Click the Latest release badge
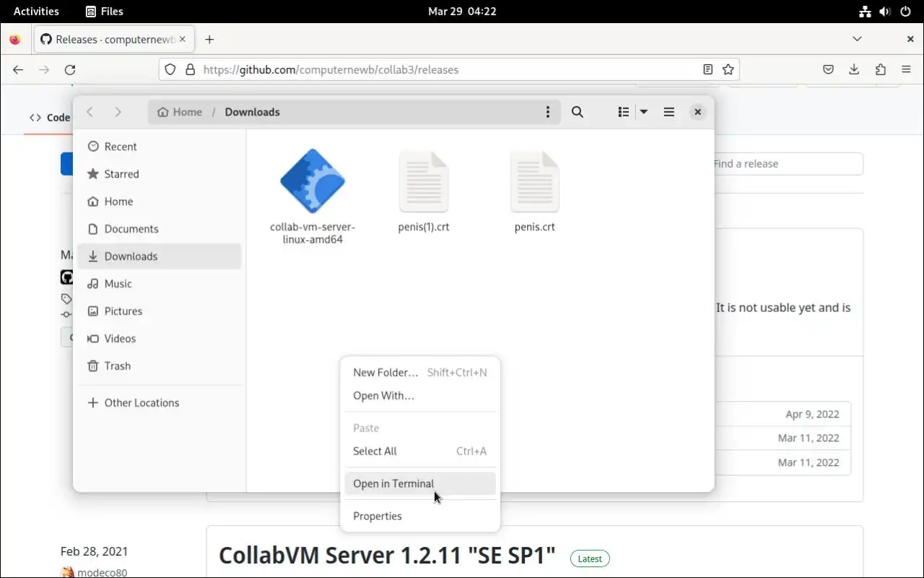924x578 pixels. (x=590, y=558)
